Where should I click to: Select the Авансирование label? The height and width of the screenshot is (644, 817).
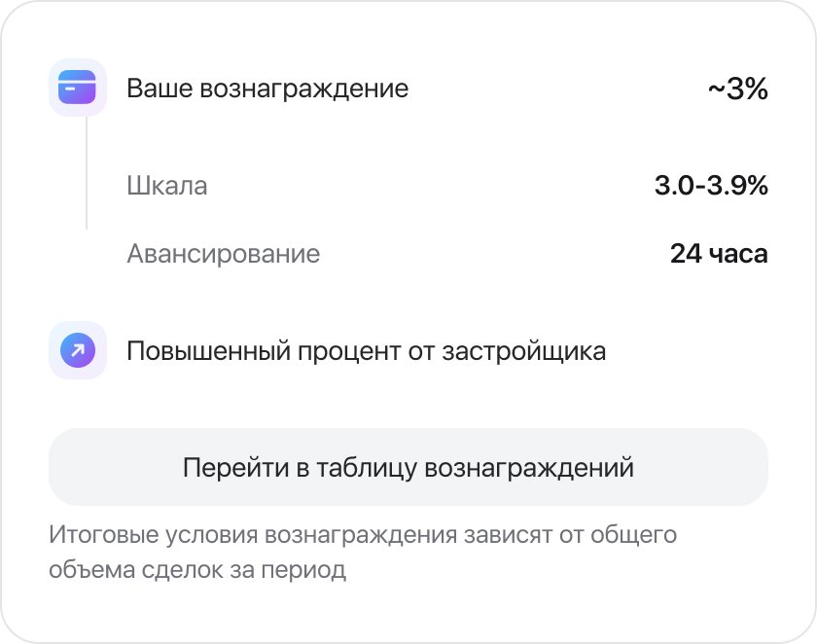[x=224, y=254]
